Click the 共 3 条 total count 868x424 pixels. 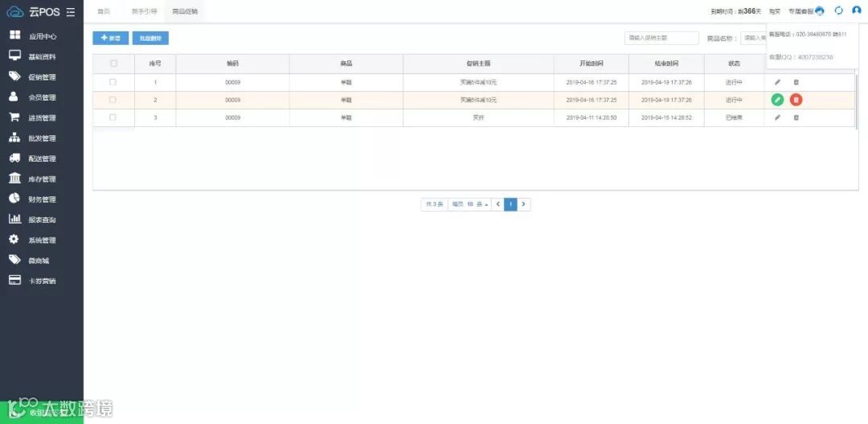coord(435,204)
